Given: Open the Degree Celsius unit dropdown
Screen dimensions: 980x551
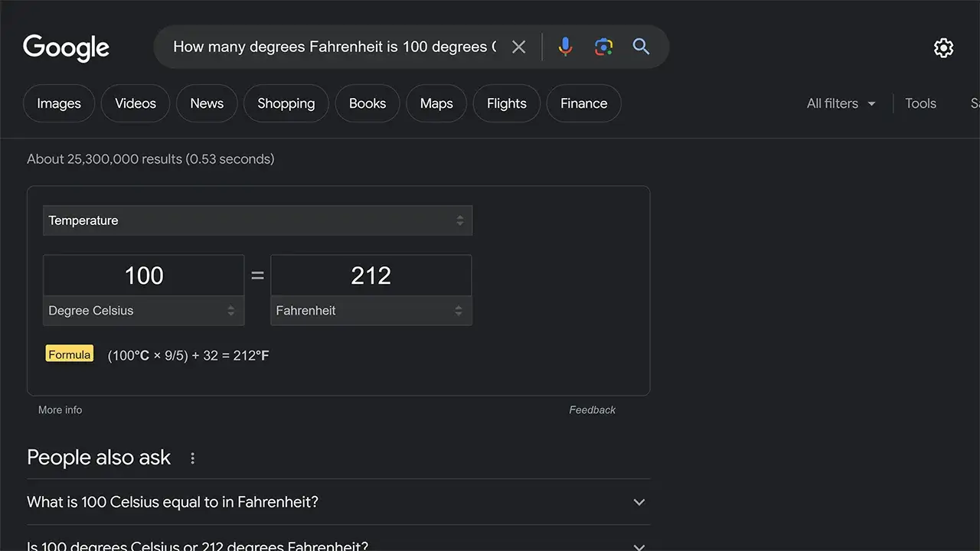Looking at the screenshot, I should [143, 311].
